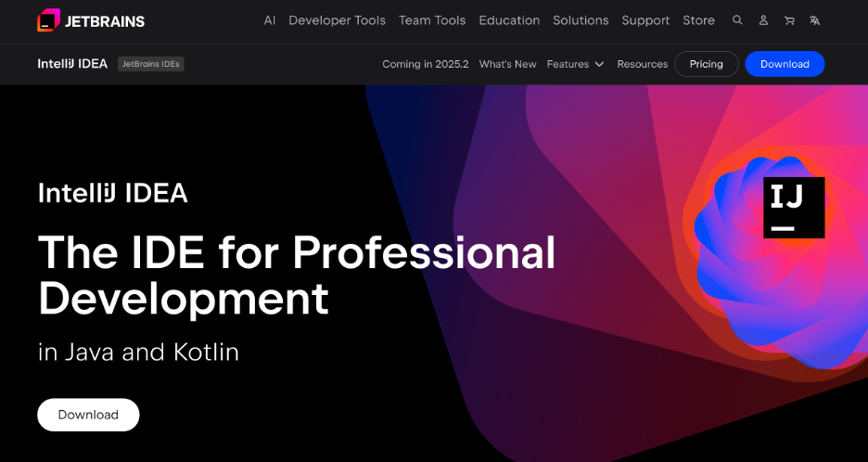Click the language translation icon
Screen dimensions: 868x462
pyautogui.click(x=814, y=20)
